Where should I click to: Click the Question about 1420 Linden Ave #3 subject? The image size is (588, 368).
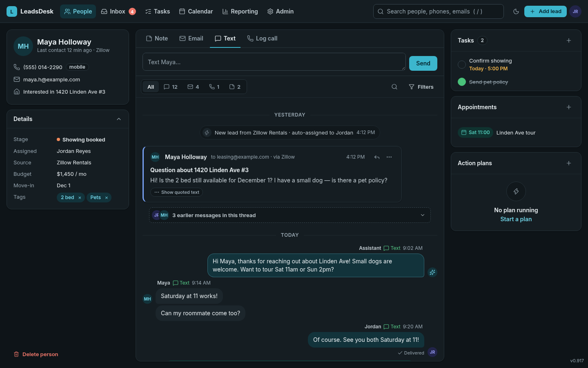[x=199, y=170]
